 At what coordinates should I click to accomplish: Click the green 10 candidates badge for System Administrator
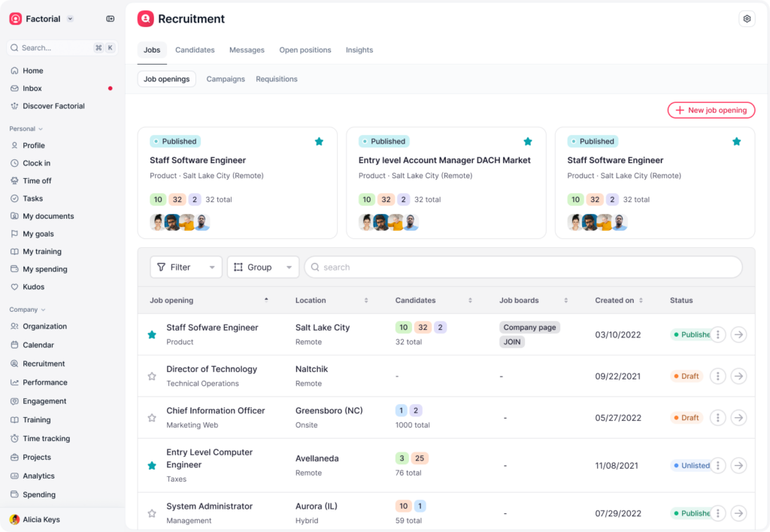pyautogui.click(x=404, y=506)
